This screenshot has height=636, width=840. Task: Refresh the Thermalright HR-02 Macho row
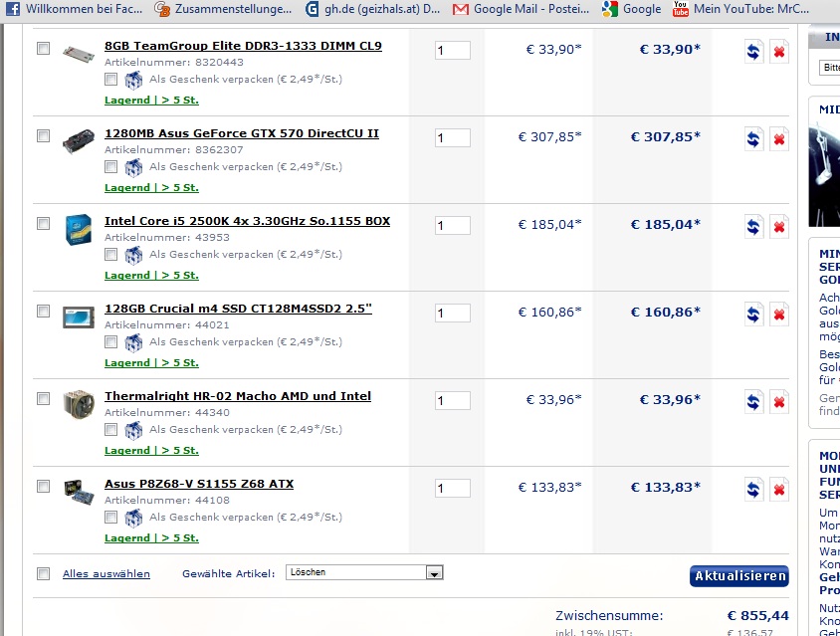click(x=753, y=402)
